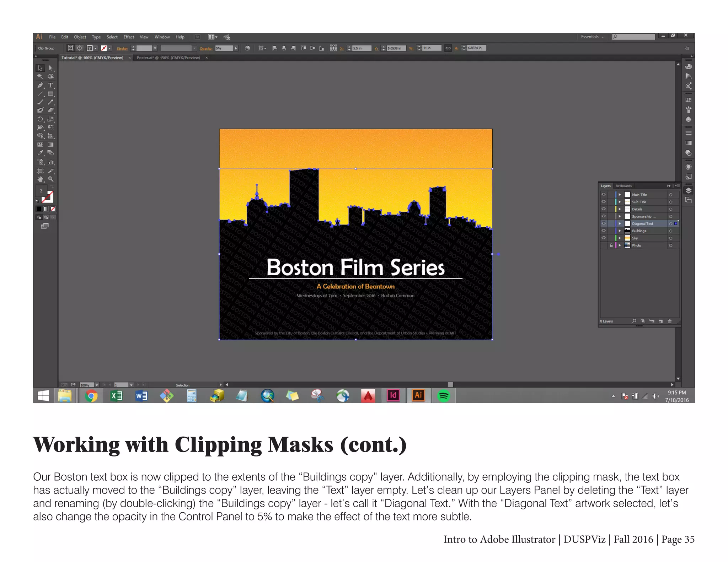Hide the Details layer

(604, 209)
